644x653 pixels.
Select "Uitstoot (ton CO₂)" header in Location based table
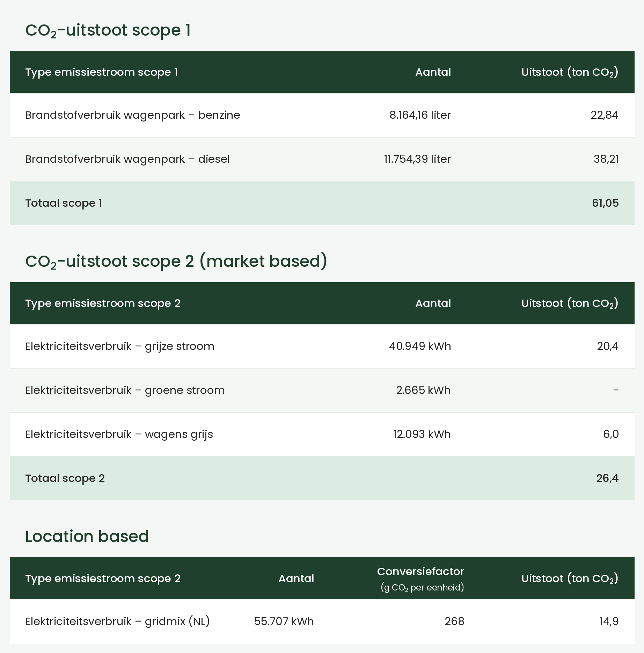tap(570, 579)
